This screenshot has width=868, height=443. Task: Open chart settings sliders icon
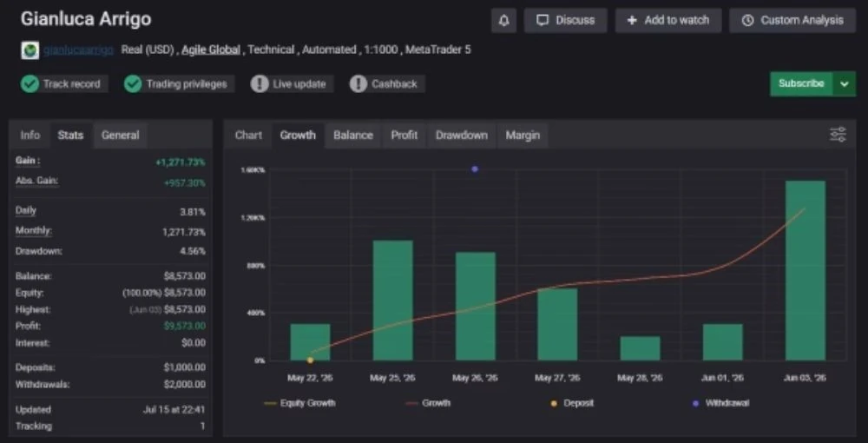pyautogui.click(x=838, y=135)
